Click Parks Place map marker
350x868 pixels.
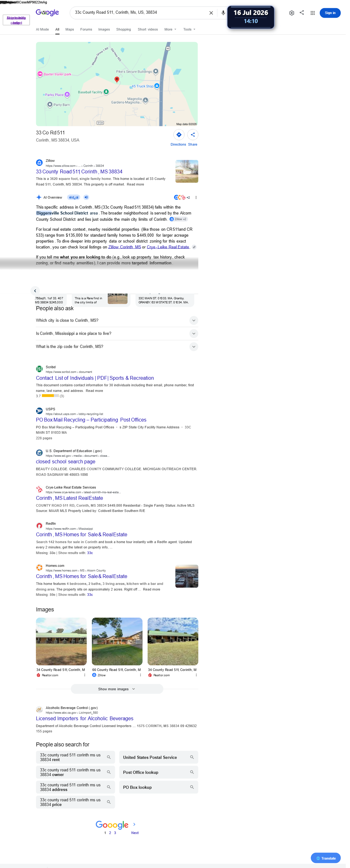[67, 95]
